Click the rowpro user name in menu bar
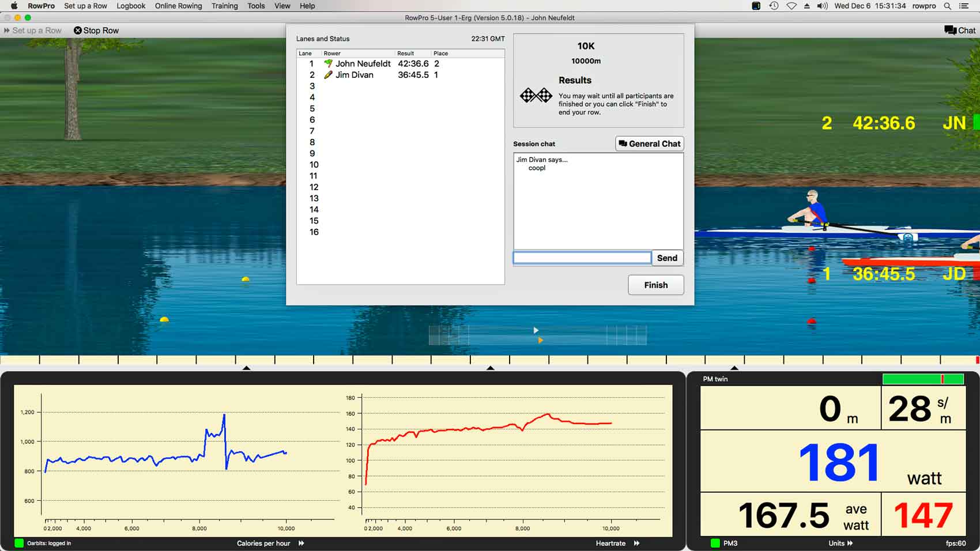Screen dimensions: 980x551 coord(924,6)
